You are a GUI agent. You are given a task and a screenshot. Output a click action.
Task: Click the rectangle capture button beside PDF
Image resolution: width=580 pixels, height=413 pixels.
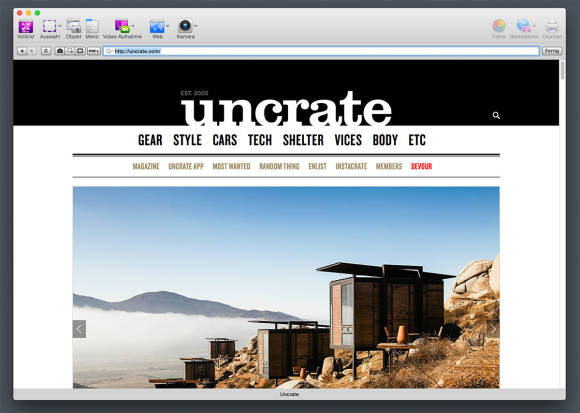click(x=80, y=51)
